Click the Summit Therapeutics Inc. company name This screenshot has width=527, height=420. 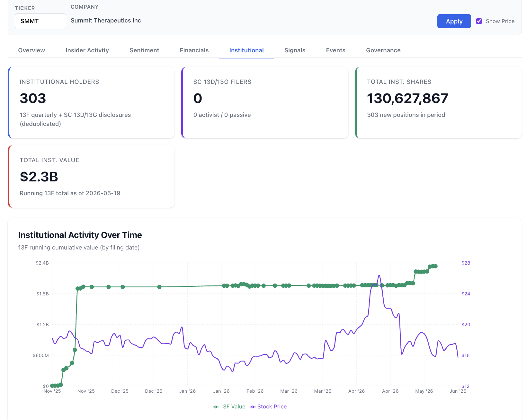coord(107,21)
